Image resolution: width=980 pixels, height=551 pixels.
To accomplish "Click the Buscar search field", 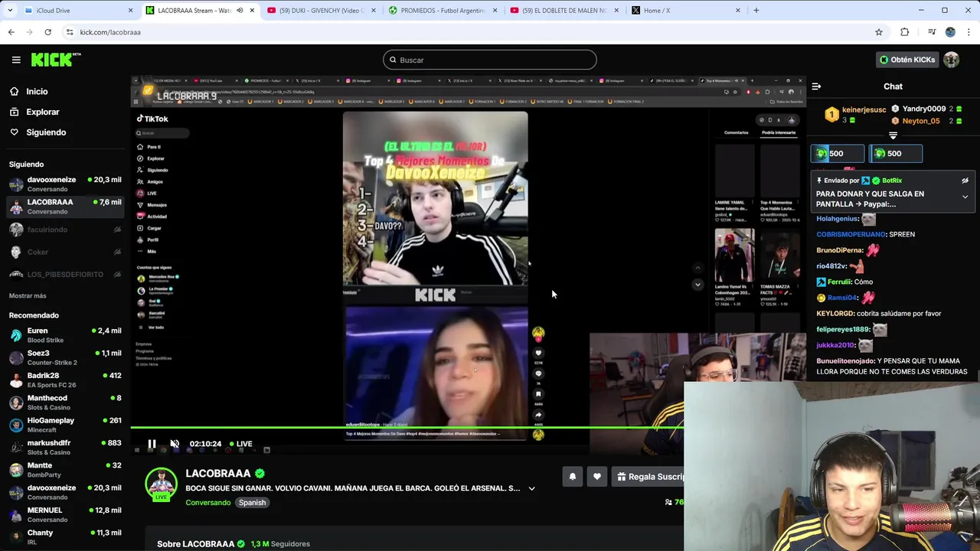I will pos(490,60).
